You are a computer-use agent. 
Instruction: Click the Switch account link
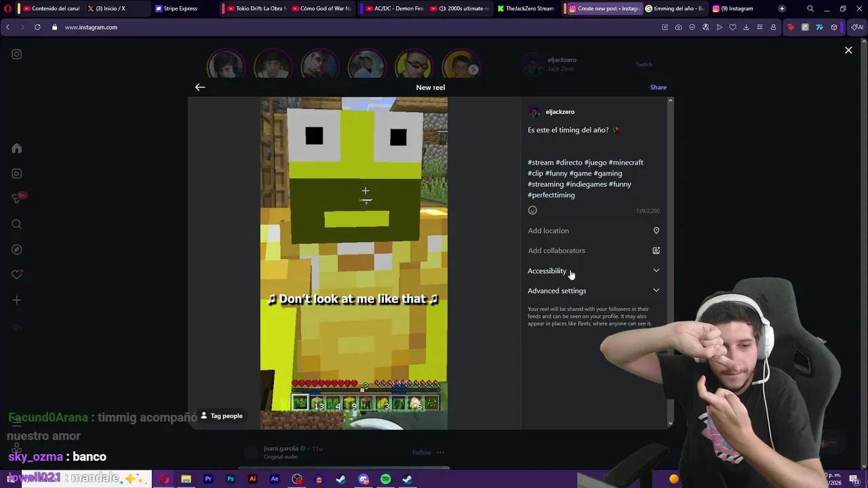(644, 64)
